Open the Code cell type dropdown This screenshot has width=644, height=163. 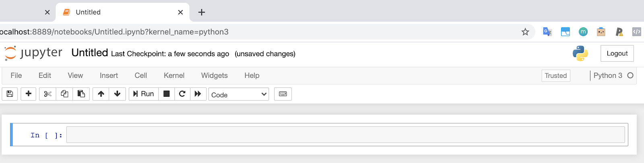coord(239,95)
